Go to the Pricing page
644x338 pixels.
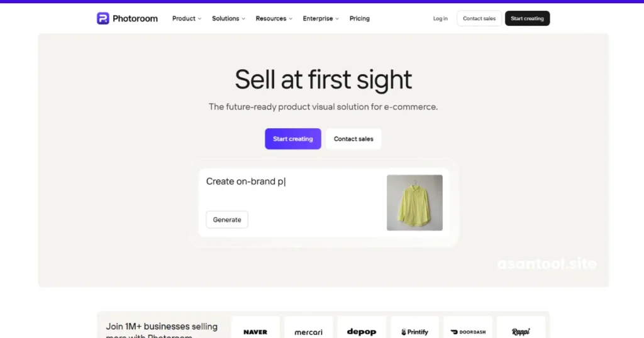359,18
